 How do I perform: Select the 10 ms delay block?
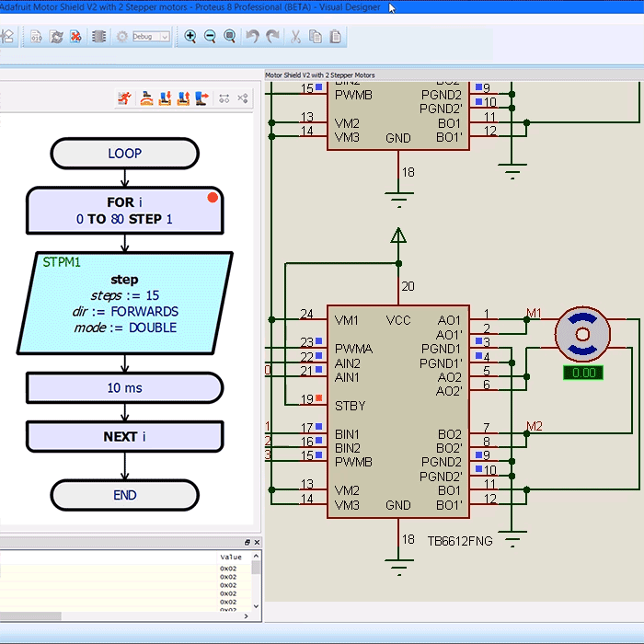(125, 387)
